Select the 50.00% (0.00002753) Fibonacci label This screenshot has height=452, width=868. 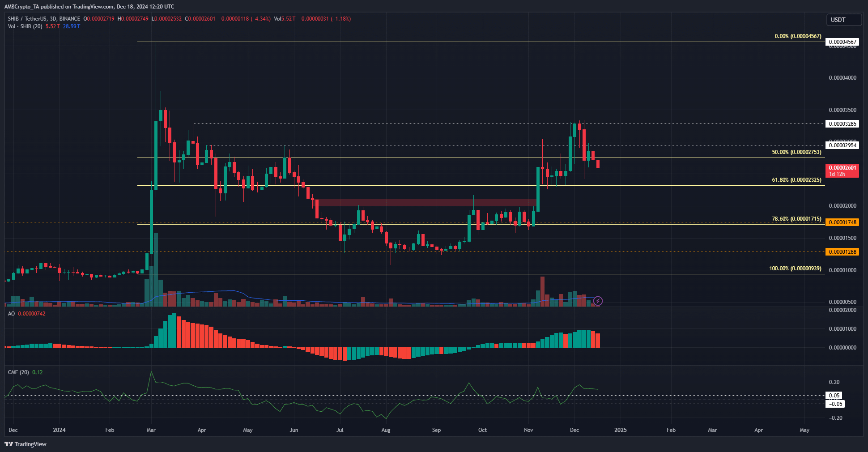click(796, 152)
